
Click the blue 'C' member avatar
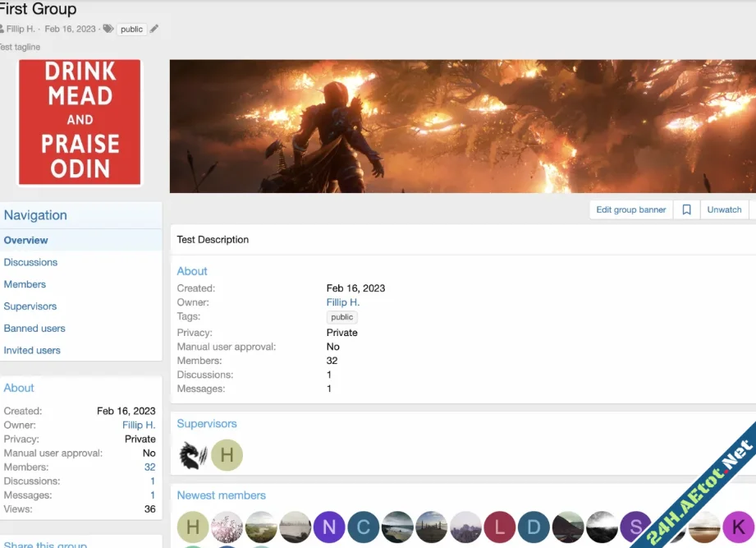click(363, 527)
